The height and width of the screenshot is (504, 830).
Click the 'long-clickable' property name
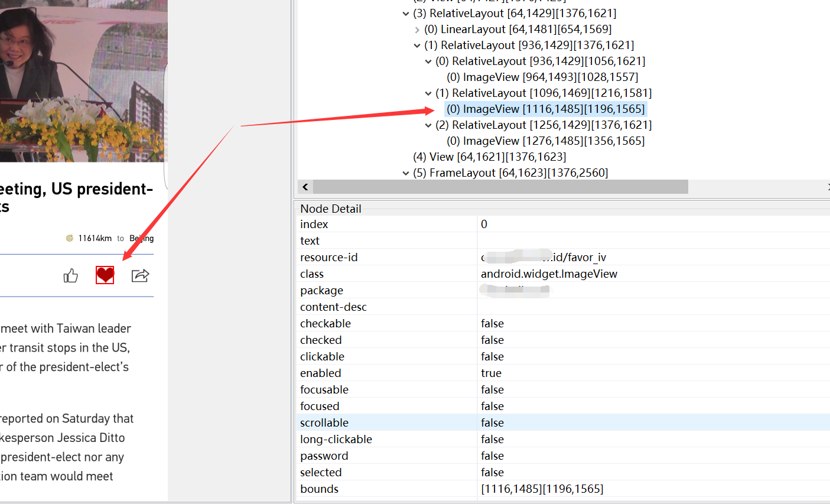point(336,439)
